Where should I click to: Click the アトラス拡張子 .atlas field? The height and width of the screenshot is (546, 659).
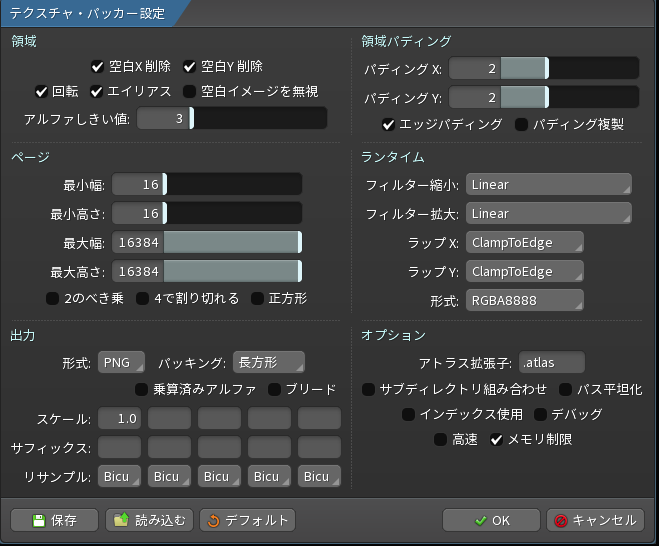pos(552,362)
